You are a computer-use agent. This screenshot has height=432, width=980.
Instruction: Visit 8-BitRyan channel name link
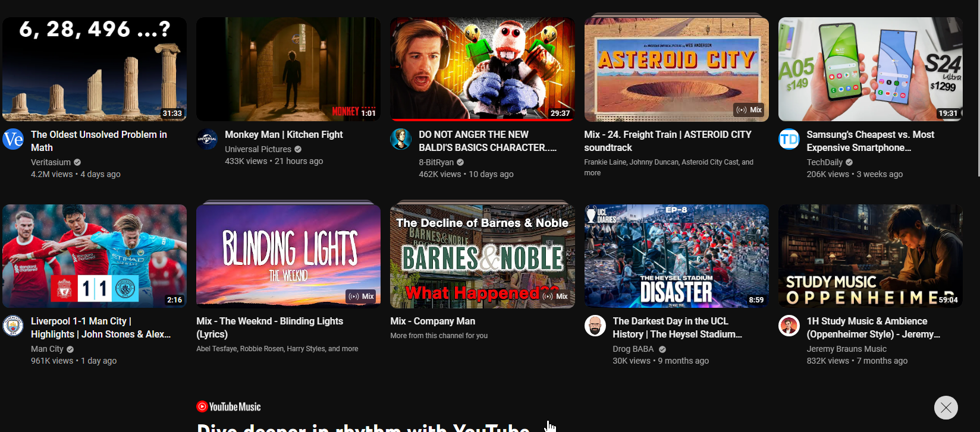coord(436,162)
